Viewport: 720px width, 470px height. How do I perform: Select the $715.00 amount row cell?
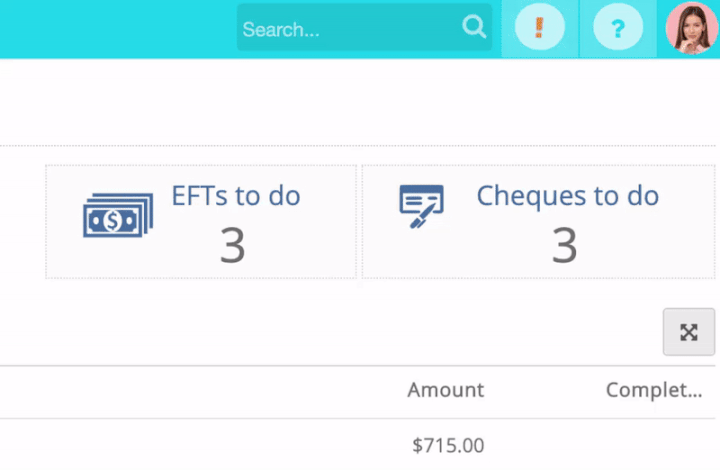[448, 445]
